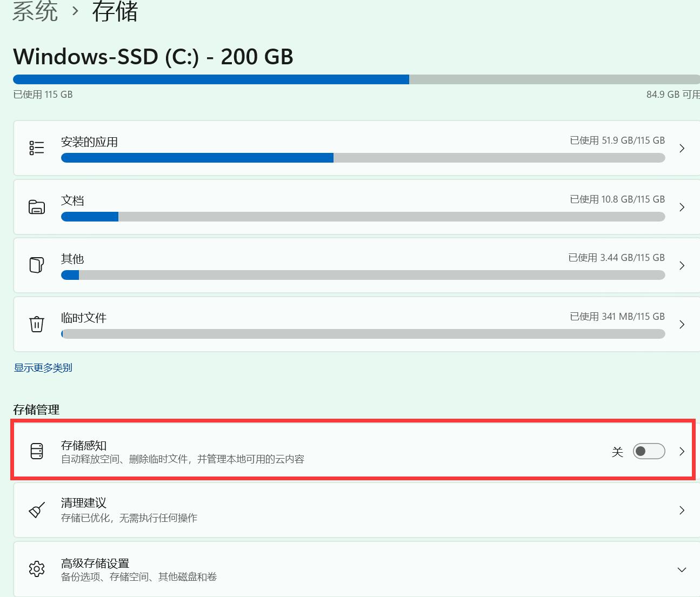
Task: Expand the advanced storage settings section
Action: coord(682,569)
